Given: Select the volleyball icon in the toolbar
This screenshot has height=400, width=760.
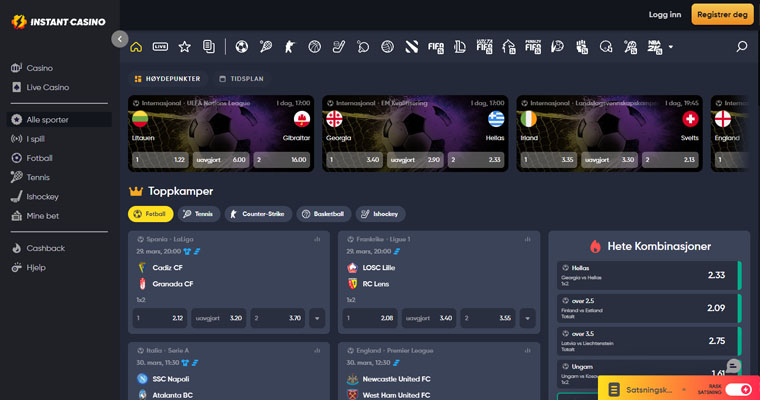Looking at the screenshot, I should (x=387, y=47).
